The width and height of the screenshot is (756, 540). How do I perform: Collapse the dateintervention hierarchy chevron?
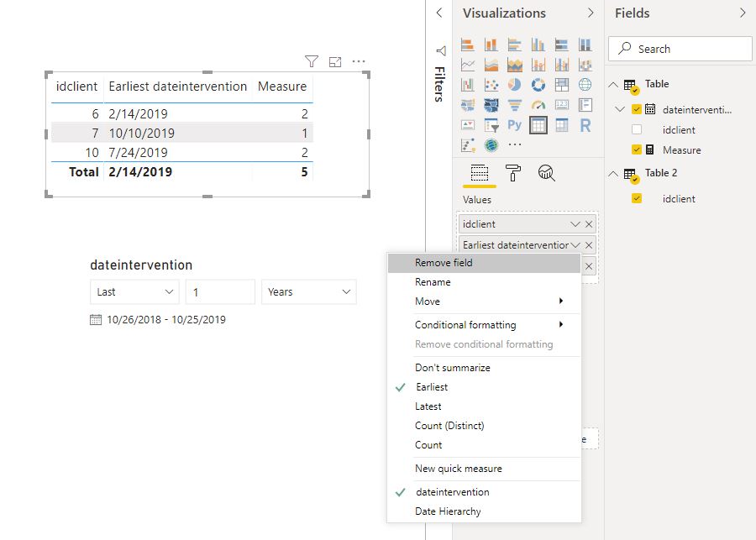620,109
